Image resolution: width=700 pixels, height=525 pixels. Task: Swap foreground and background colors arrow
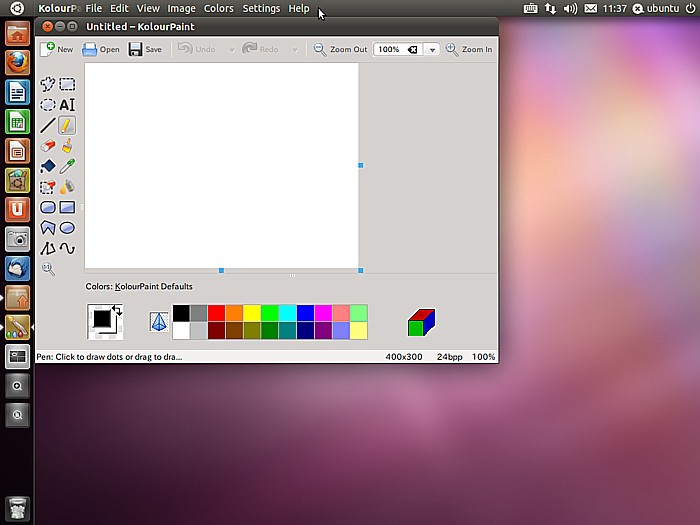[x=117, y=310]
